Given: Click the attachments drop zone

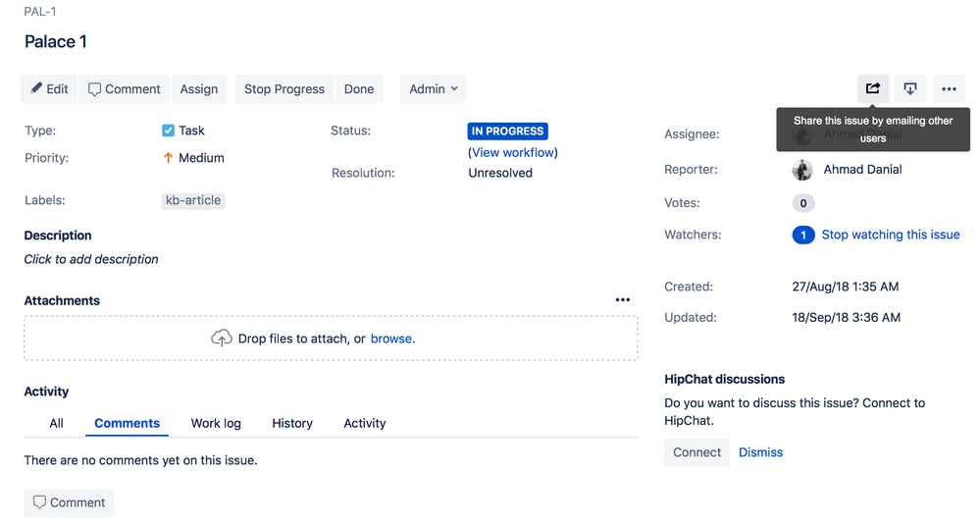Looking at the screenshot, I should [331, 339].
